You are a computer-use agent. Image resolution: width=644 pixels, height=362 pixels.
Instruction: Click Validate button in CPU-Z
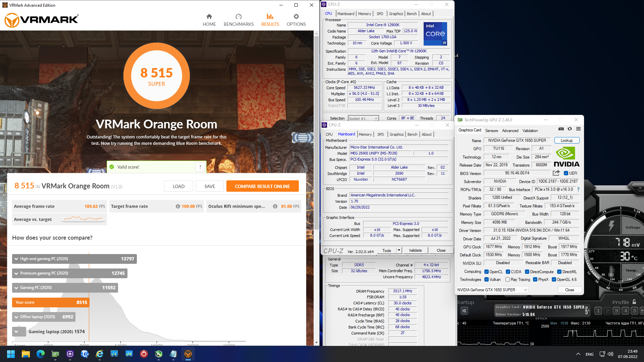(x=415, y=250)
